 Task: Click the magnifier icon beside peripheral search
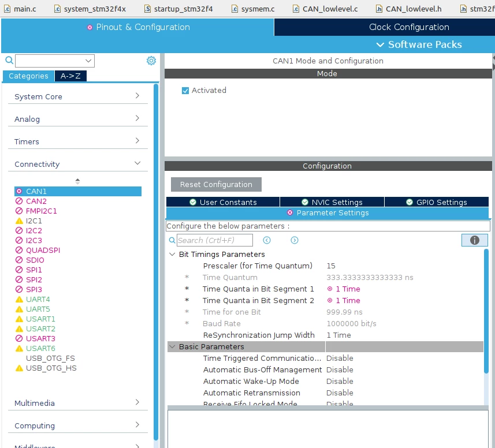coord(9,60)
